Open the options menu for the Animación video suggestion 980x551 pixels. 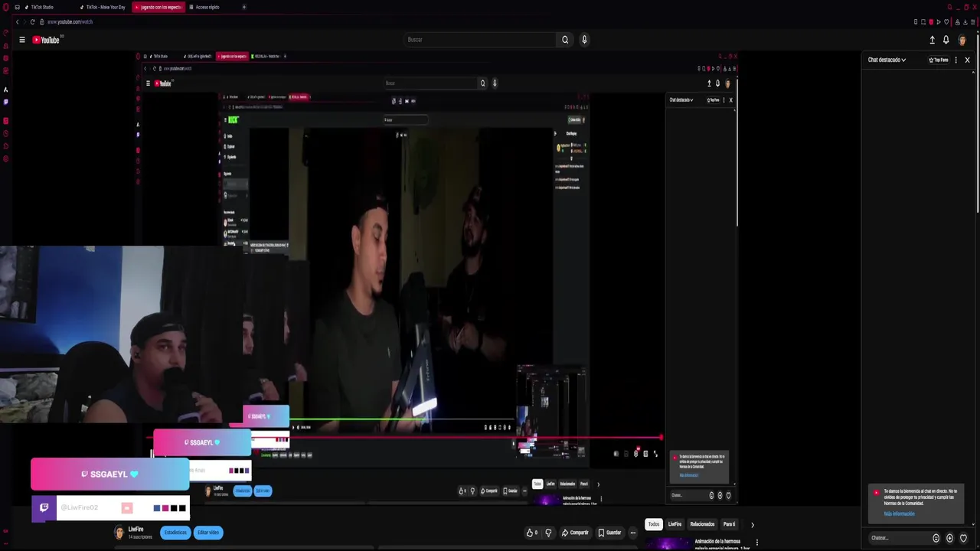757,543
